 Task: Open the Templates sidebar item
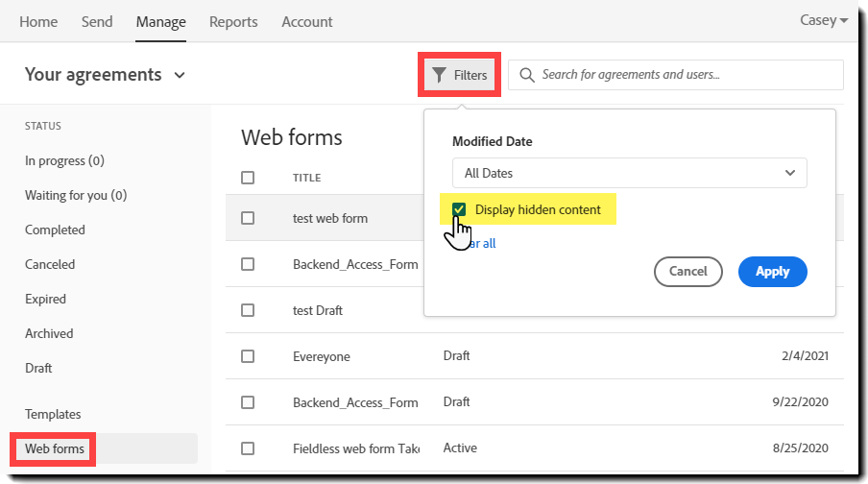(x=53, y=414)
